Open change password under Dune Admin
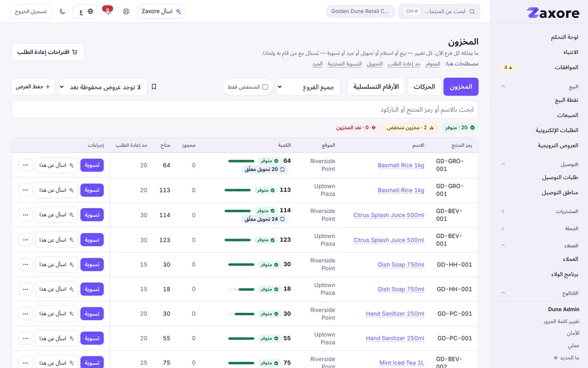 point(561,321)
